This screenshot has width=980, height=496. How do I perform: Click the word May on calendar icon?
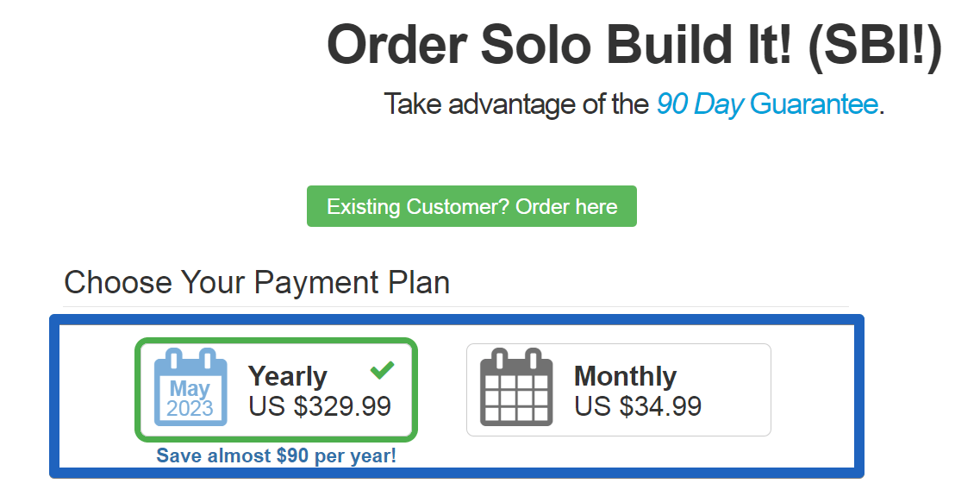190,388
